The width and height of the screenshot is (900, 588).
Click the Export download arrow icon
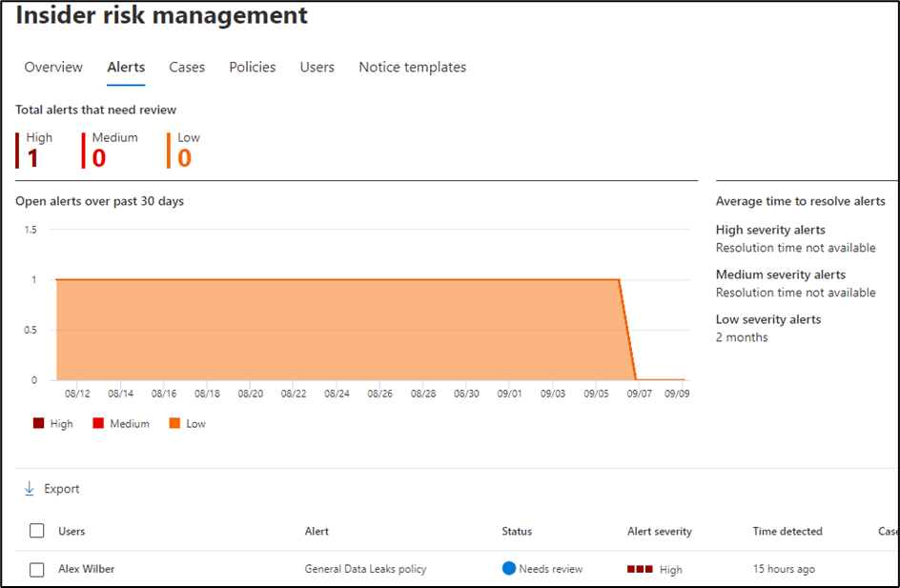tap(29, 489)
